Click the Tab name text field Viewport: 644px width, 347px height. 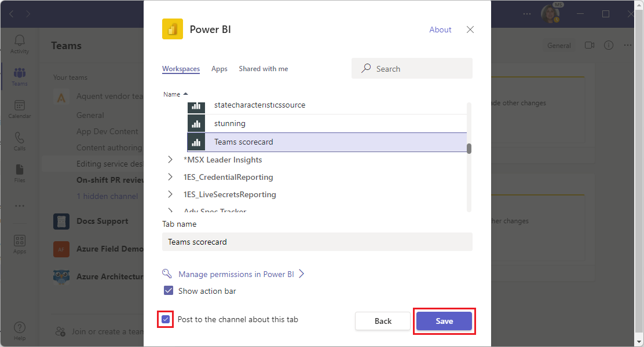[x=317, y=242]
